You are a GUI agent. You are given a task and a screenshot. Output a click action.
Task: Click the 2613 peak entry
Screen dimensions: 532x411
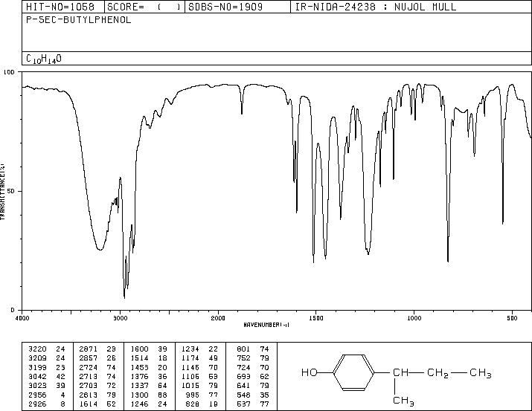97,395
